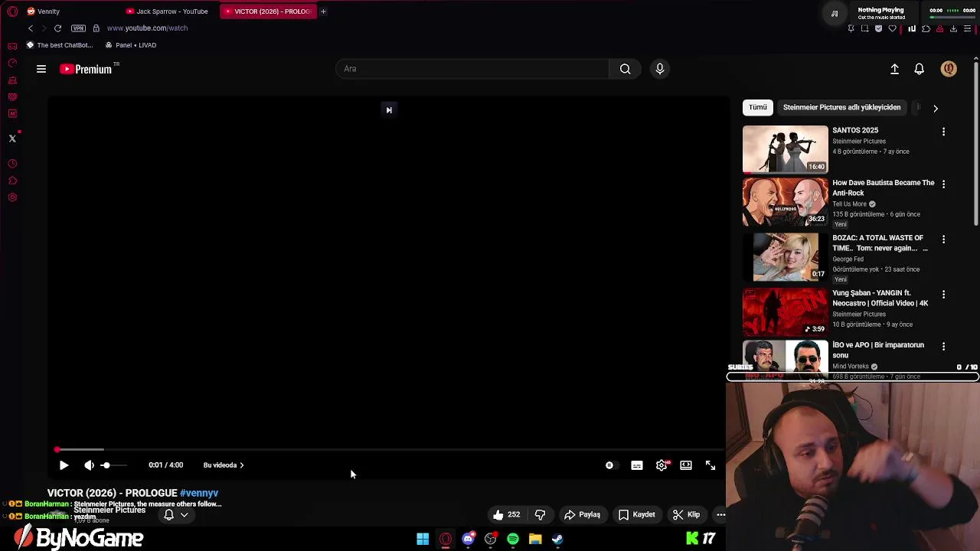Switch to theater mode

tap(686, 465)
